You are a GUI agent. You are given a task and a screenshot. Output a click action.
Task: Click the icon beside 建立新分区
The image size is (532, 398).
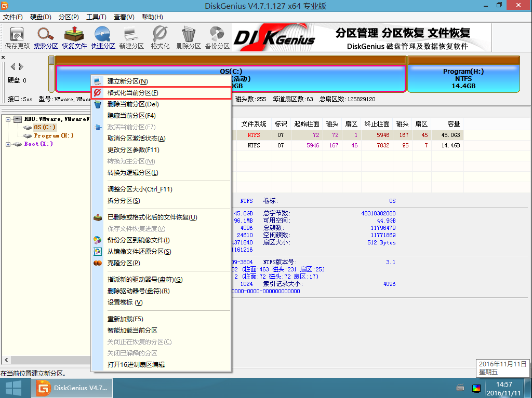(98, 81)
